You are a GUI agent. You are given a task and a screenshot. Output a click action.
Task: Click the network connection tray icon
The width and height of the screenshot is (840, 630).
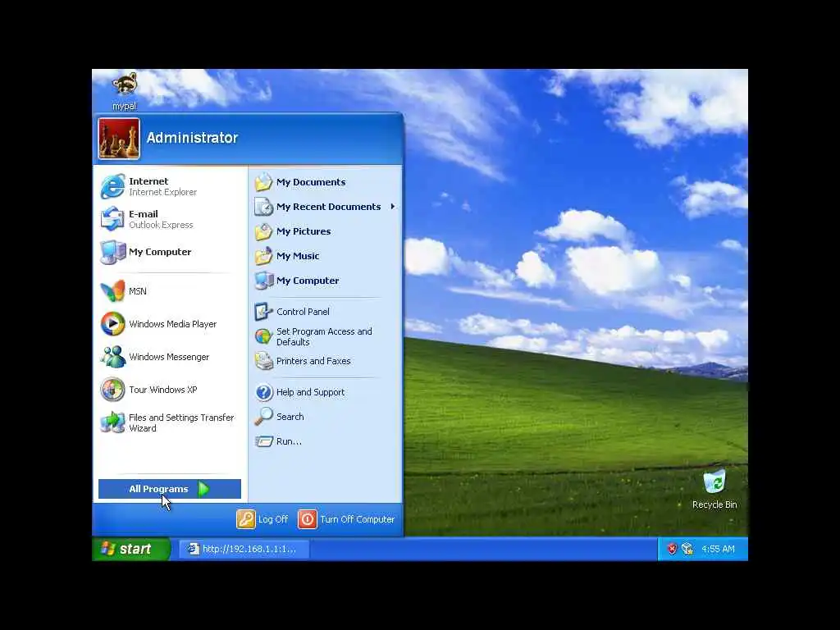click(x=688, y=549)
